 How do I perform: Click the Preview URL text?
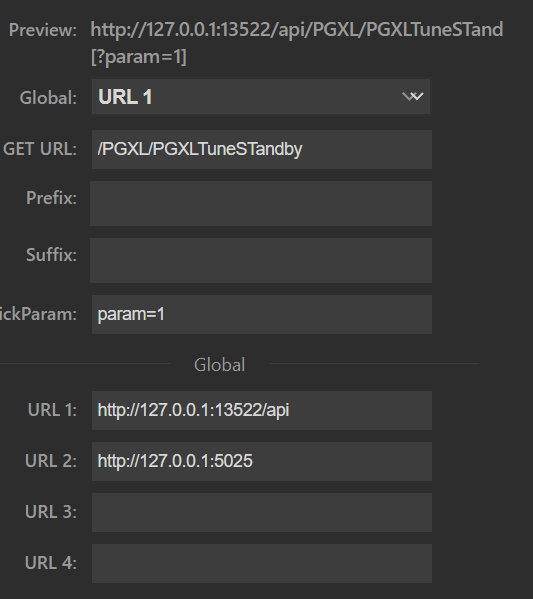point(297,30)
